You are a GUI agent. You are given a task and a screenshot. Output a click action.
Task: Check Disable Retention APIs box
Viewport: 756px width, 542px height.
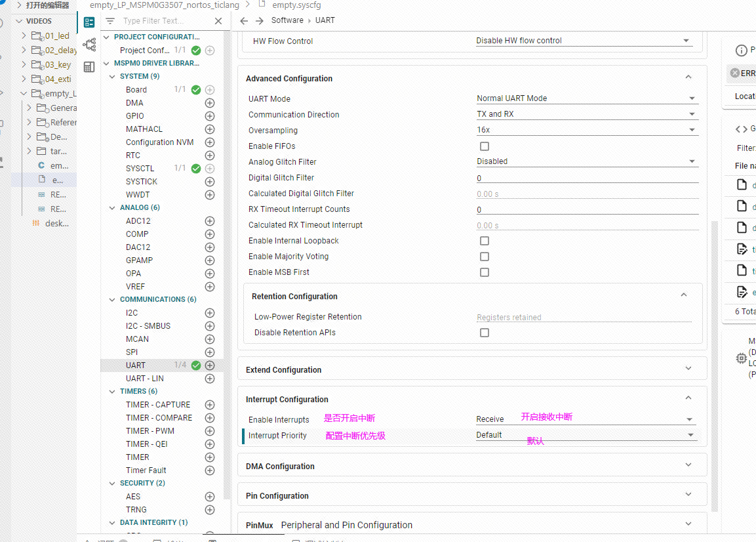pos(485,333)
